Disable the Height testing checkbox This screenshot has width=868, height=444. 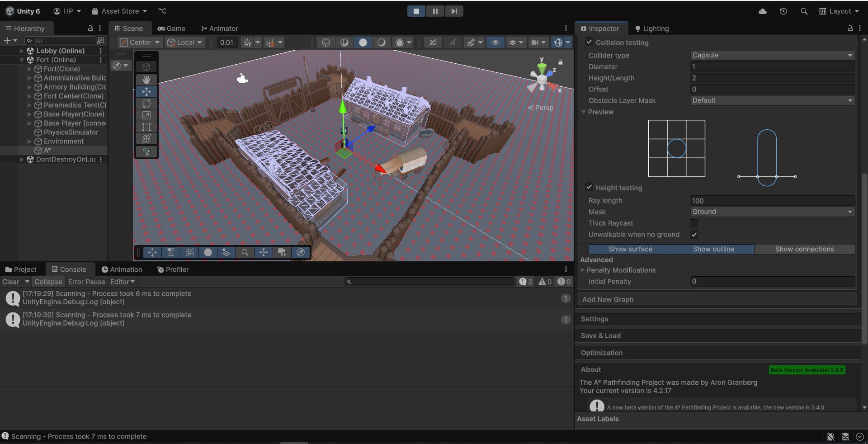(x=589, y=187)
